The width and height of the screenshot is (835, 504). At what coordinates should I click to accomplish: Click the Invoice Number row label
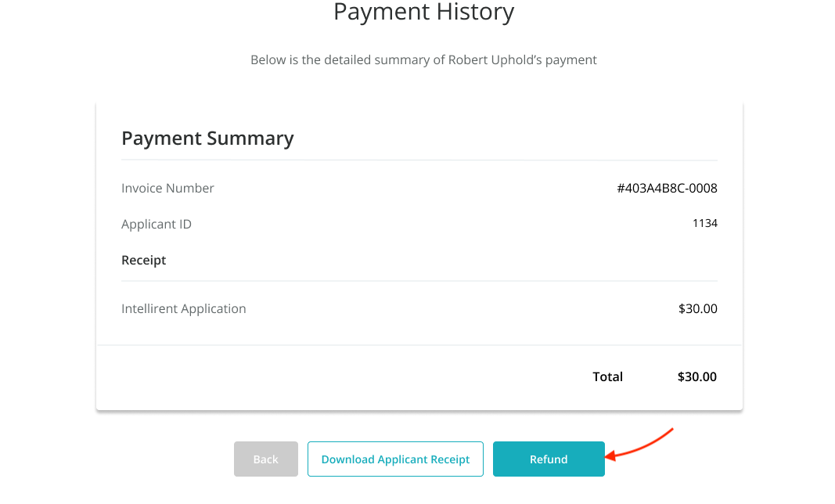coord(167,188)
